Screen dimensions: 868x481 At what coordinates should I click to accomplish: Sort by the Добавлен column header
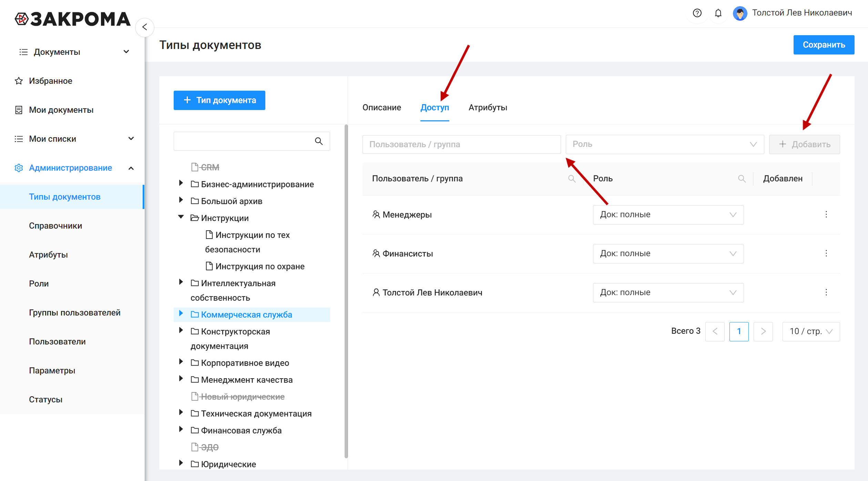click(x=783, y=179)
